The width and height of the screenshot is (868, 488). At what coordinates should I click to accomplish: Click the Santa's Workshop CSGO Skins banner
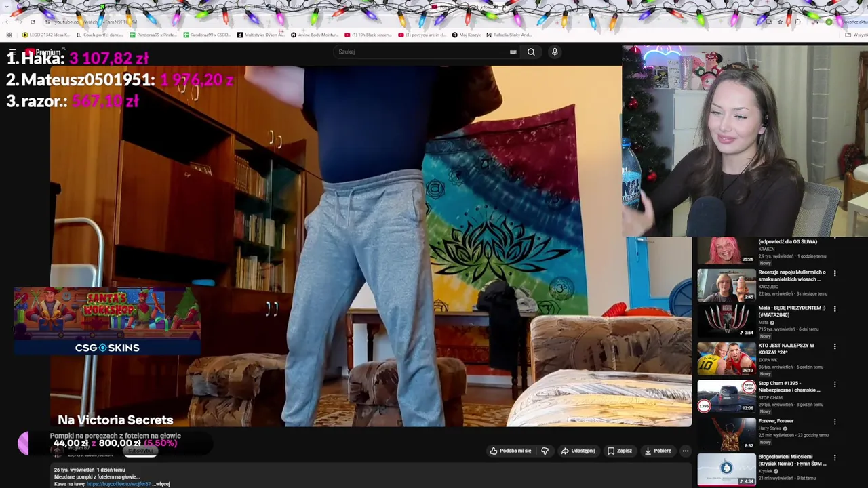point(107,321)
